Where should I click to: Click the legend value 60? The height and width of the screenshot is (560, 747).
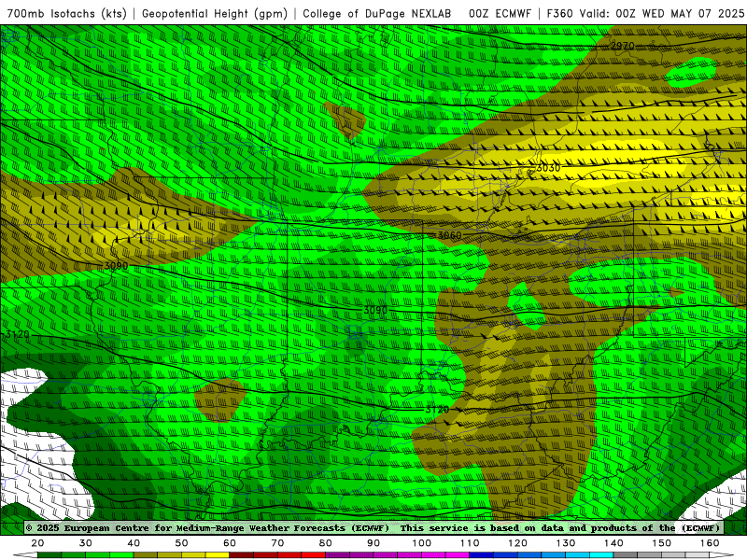pos(230,543)
